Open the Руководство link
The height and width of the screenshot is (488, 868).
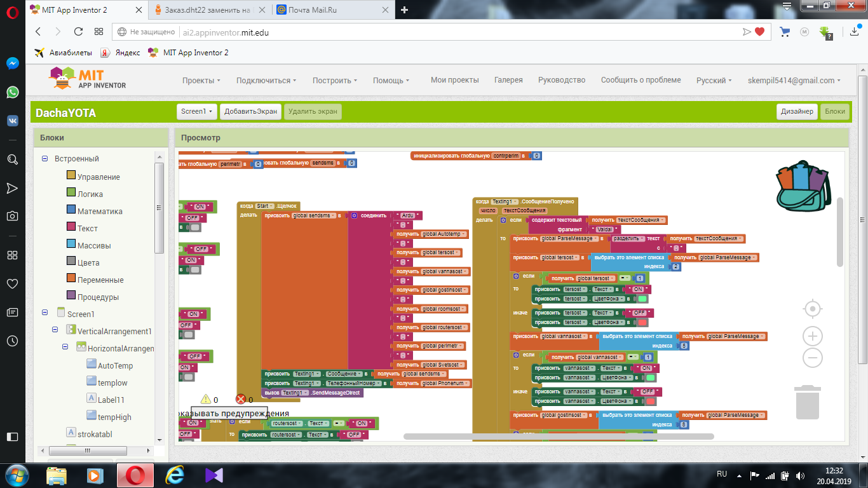click(x=561, y=80)
